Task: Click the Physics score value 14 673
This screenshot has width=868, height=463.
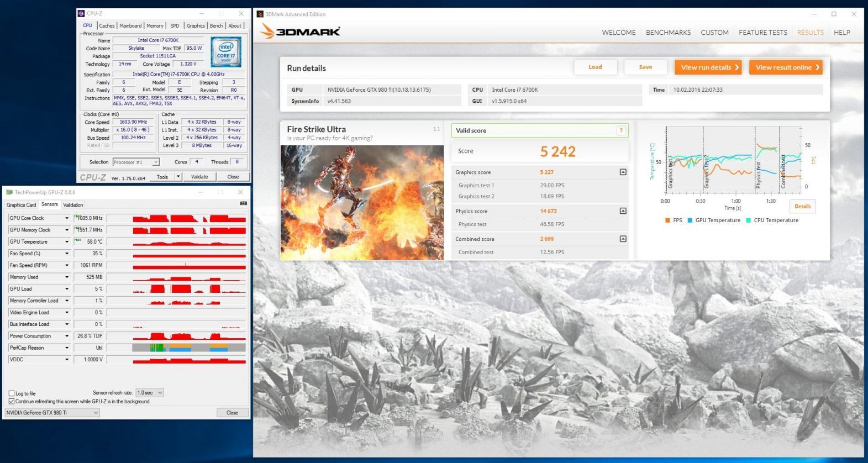Action: [x=548, y=211]
